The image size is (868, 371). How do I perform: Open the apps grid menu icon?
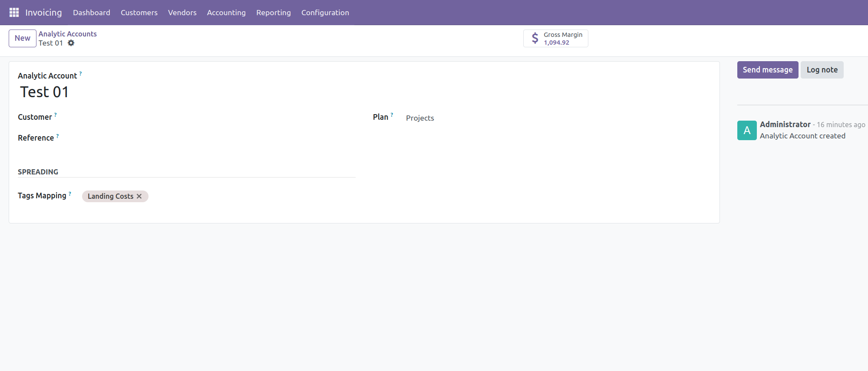tap(14, 12)
